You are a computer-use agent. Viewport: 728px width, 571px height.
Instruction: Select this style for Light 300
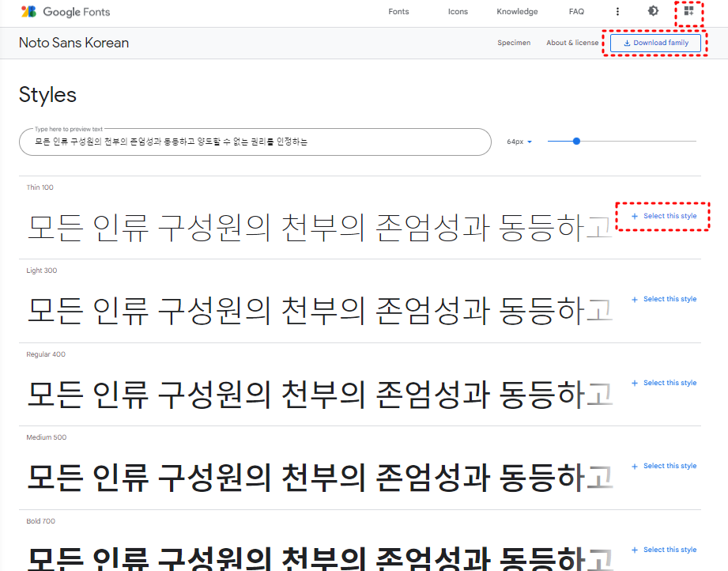tap(665, 299)
